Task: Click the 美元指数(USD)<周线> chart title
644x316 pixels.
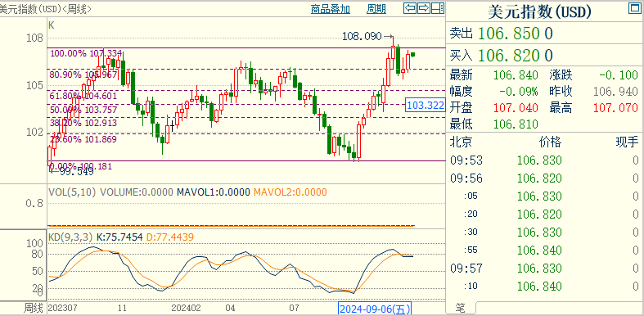Action: tap(46, 9)
